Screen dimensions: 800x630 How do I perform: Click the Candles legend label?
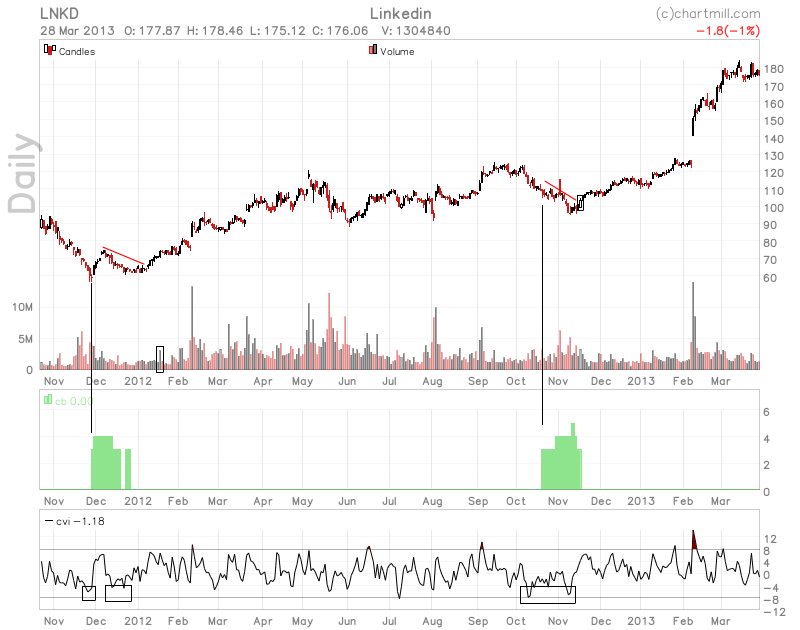point(77,52)
